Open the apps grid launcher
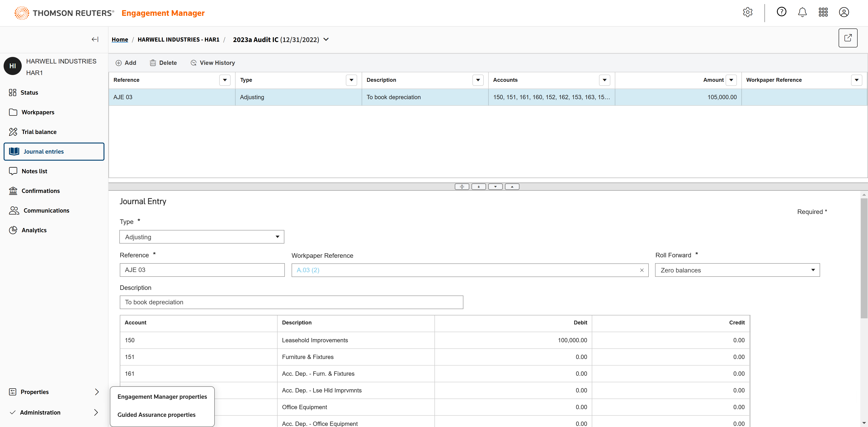868x427 pixels. click(823, 12)
